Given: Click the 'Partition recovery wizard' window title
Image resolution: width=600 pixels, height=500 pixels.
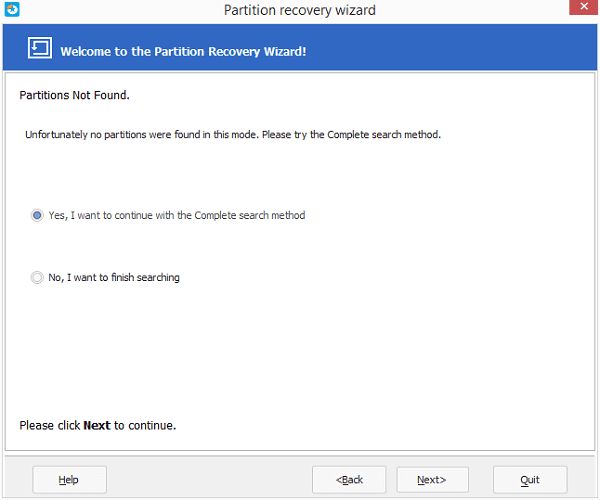Looking at the screenshot, I should coord(300,10).
